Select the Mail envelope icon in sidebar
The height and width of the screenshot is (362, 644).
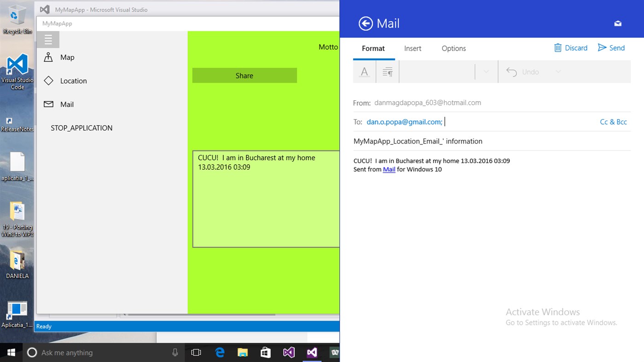tap(48, 104)
